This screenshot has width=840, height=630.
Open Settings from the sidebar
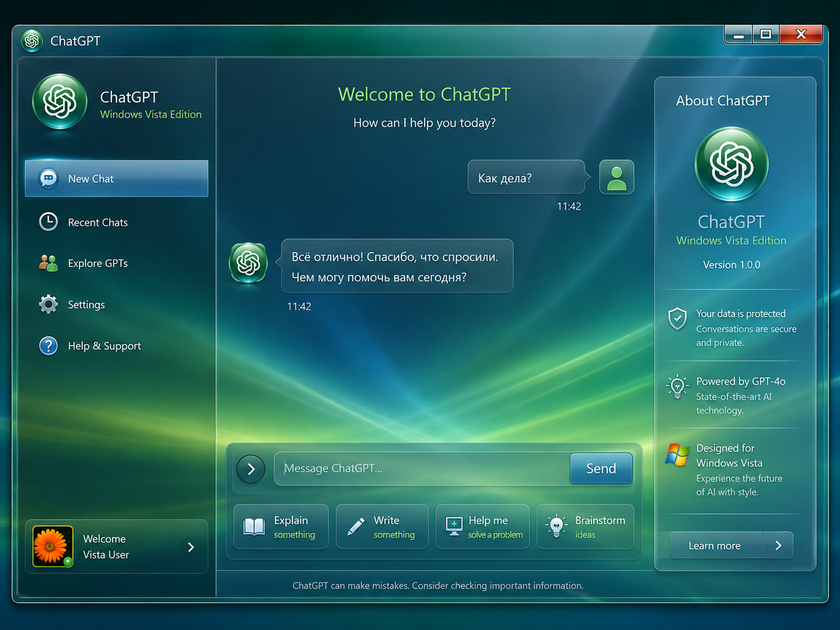point(117,305)
